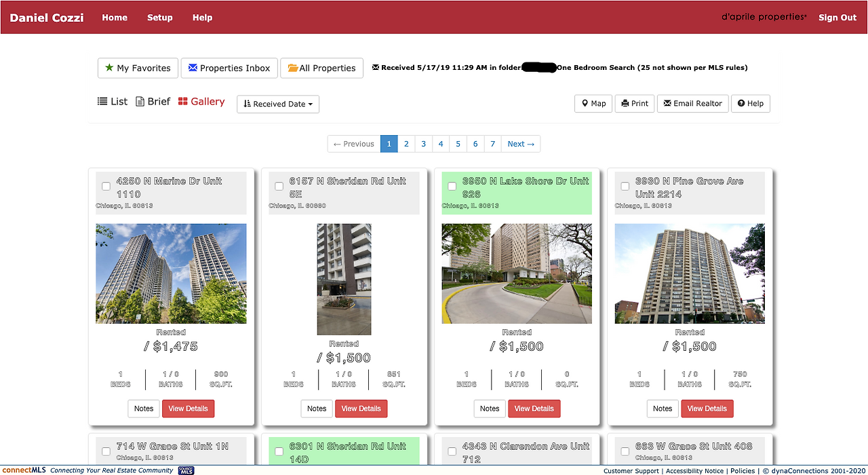The image size is (868, 475).
Task: View Details for 3930 N Pine Grove Ave
Action: [x=707, y=408]
